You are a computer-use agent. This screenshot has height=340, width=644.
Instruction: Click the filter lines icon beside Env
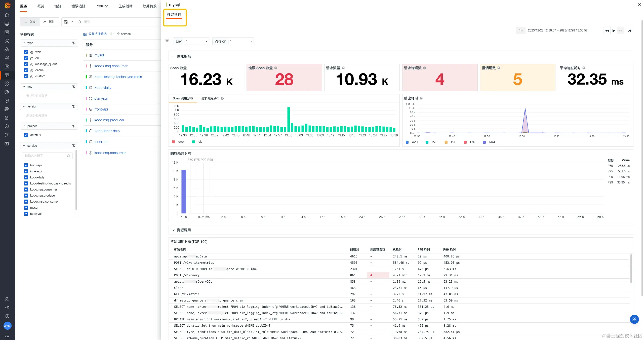pyautogui.click(x=167, y=41)
